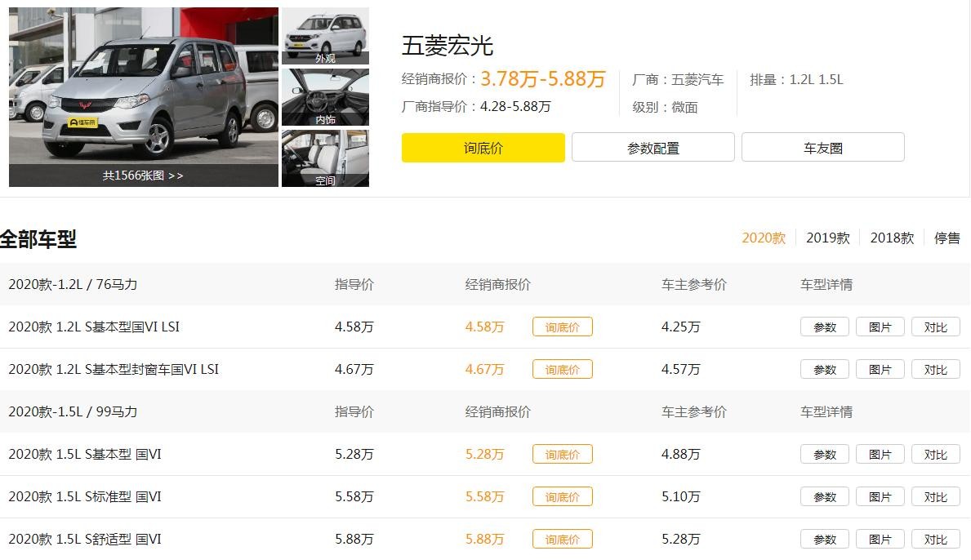Open 2020款 1.5L S标准型 国VI link
The width and height of the screenshot is (971, 560).
[x=85, y=496]
